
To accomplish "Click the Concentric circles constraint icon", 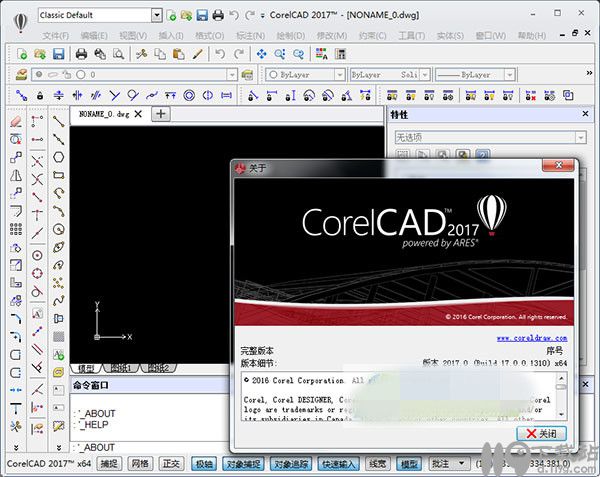I will click(x=189, y=95).
